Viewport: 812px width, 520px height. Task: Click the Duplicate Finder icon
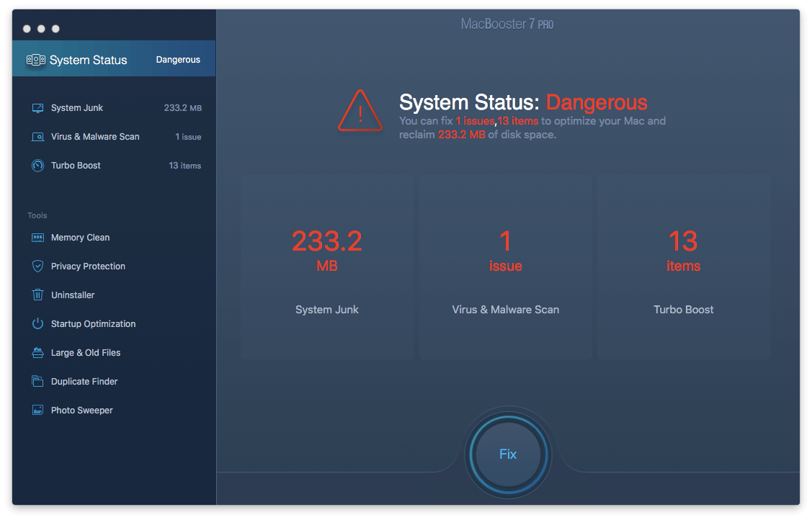tap(37, 381)
